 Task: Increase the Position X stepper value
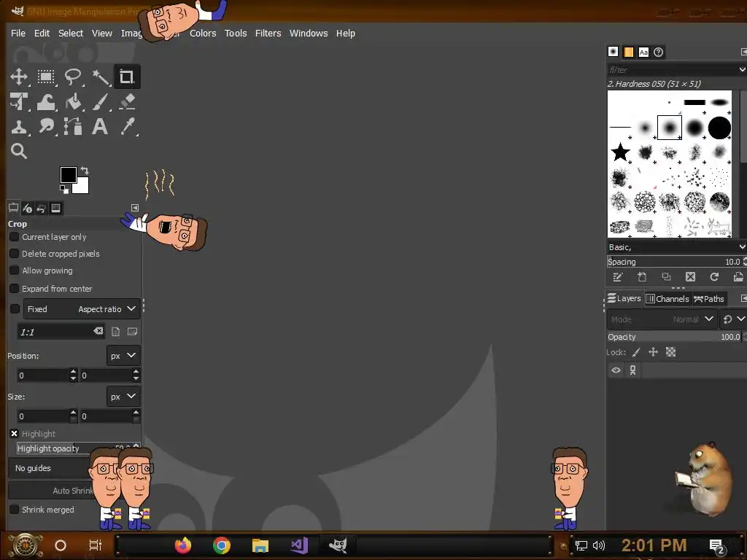point(73,371)
